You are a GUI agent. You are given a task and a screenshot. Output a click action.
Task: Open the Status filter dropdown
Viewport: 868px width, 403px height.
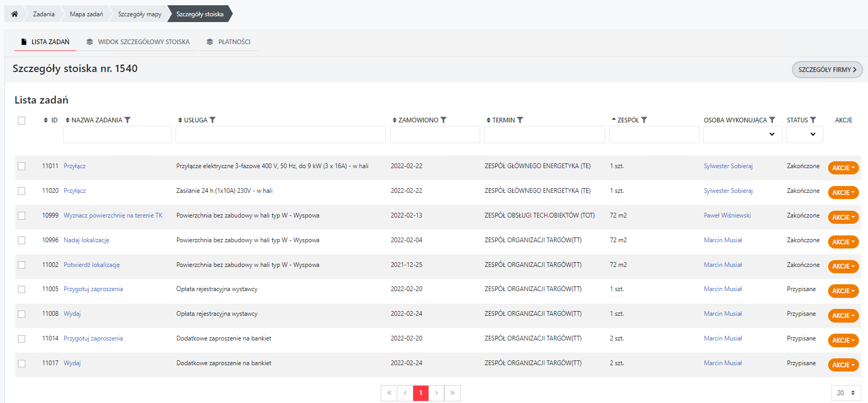(x=804, y=135)
